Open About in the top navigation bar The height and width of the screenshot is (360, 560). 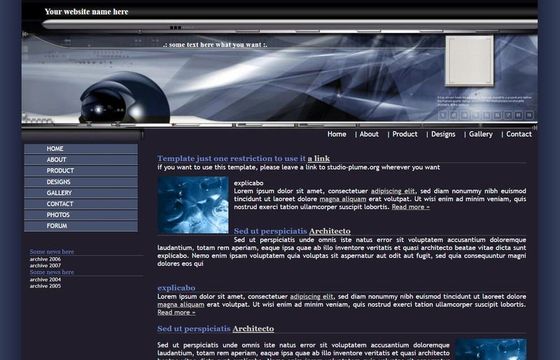369,134
